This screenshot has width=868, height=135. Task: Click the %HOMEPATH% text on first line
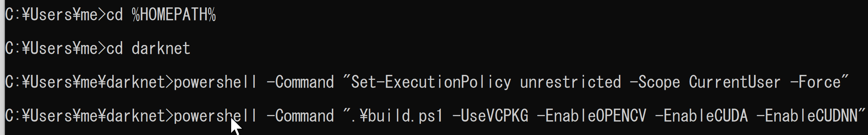[x=174, y=15]
